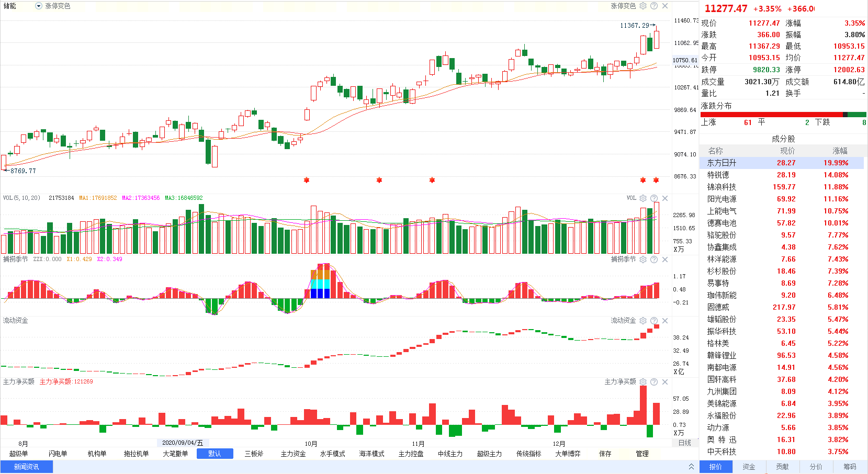The height and width of the screenshot is (474, 868).
Task: Select the 中天科技 constituent row
Action: pyautogui.click(x=782, y=452)
